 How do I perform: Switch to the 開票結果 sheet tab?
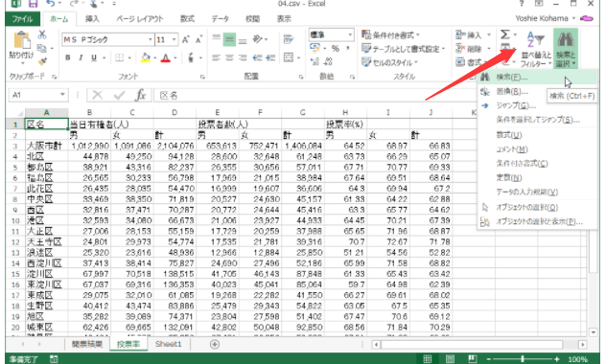[87, 344]
